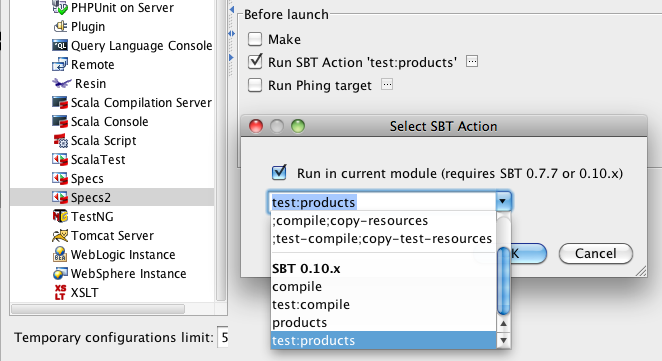Open the Run Phing target ellipsis button
This screenshot has height=361, width=662.
[387, 84]
